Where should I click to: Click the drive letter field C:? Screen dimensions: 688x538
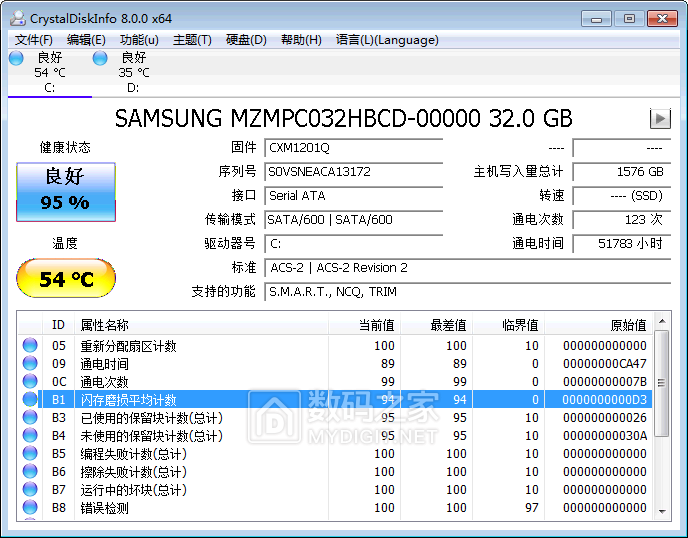pyautogui.click(x=353, y=244)
